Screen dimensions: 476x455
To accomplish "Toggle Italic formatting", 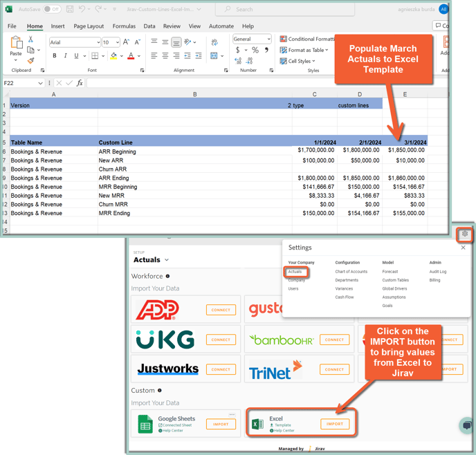I will coord(65,55).
